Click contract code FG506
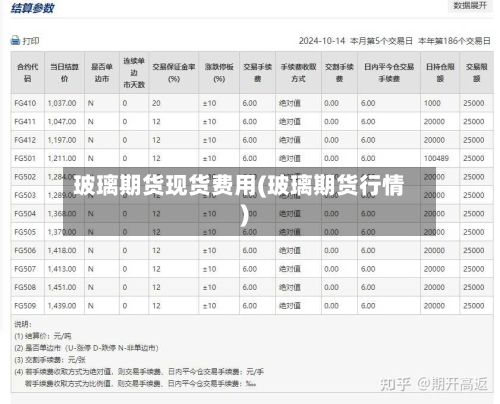Image resolution: width=500 pixels, height=404 pixels. click(25, 250)
